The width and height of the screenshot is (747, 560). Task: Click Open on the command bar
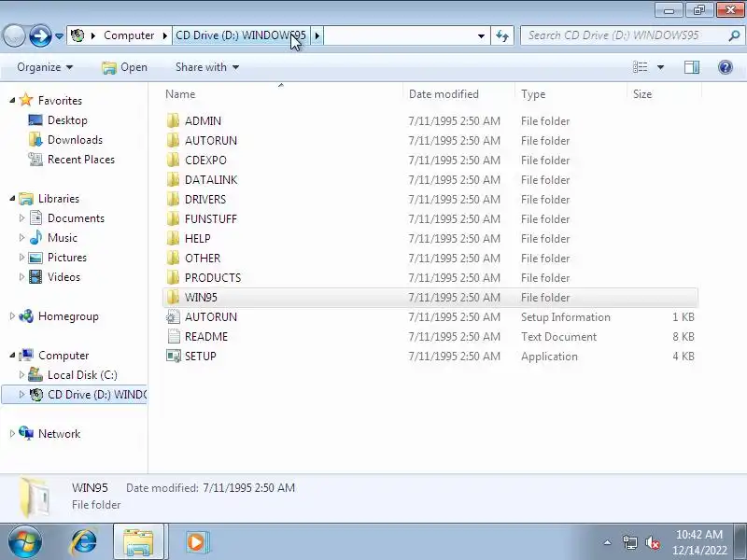click(x=124, y=67)
